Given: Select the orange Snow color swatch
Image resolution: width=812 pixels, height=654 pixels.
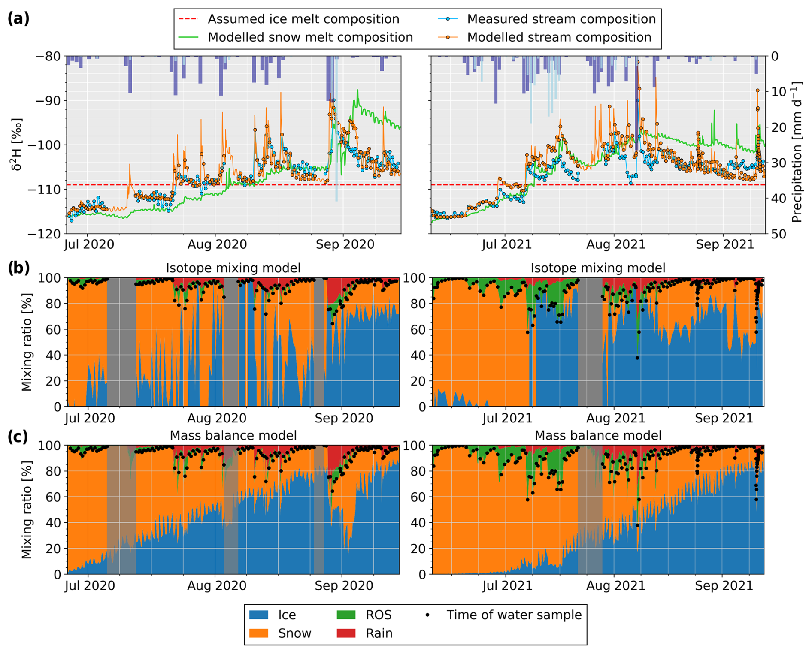Looking at the screenshot, I should [259, 633].
